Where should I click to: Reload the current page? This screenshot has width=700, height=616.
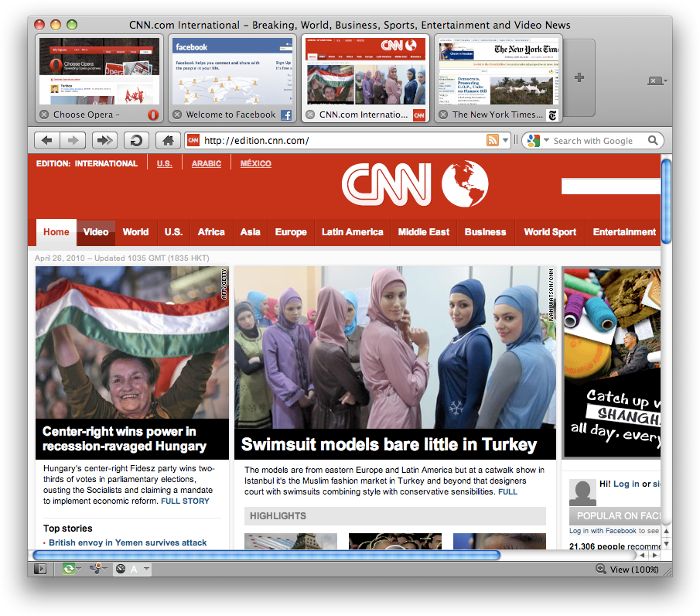pyautogui.click(x=136, y=141)
